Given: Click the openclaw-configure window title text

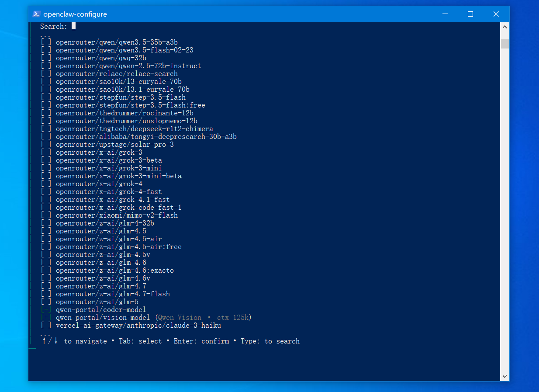Looking at the screenshot, I should pos(75,14).
